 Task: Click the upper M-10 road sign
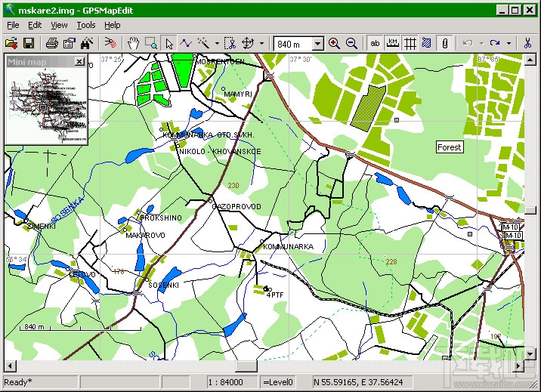pyautogui.click(x=510, y=227)
